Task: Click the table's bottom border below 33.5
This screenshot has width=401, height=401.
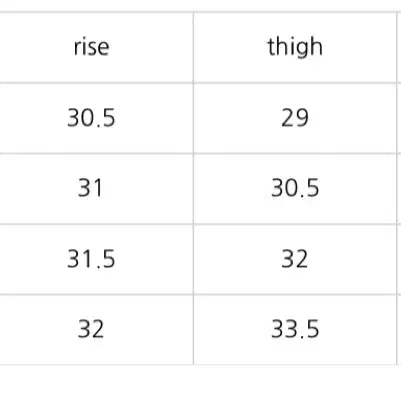Action: pyautogui.click(x=295, y=364)
